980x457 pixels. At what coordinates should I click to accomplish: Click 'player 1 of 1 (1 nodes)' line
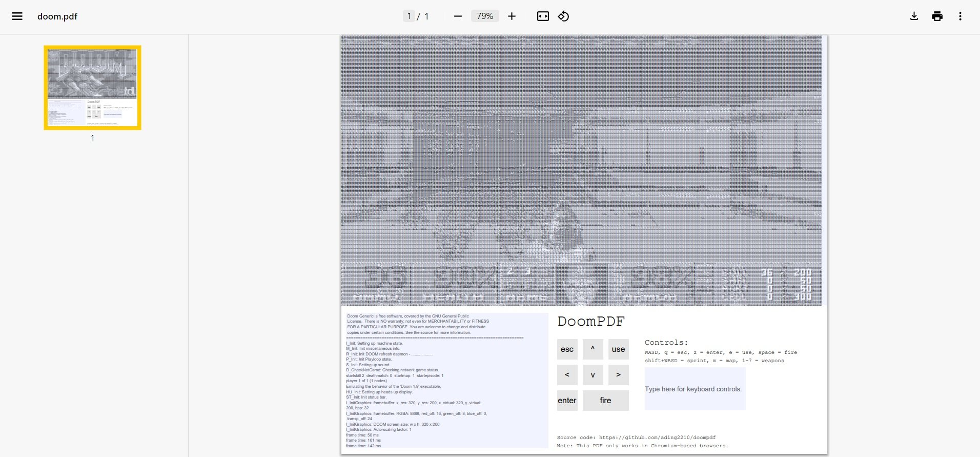click(x=366, y=381)
